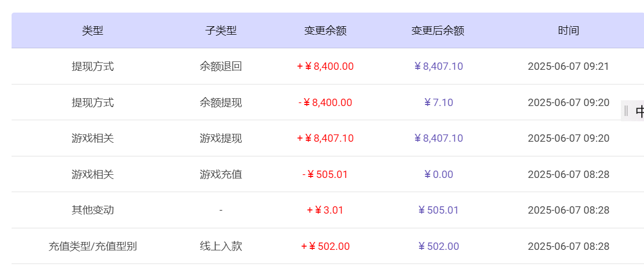Viewport: 644px width, 274px height.
Task: Click the ¥0.00 balance after change
Action: pyautogui.click(x=438, y=174)
